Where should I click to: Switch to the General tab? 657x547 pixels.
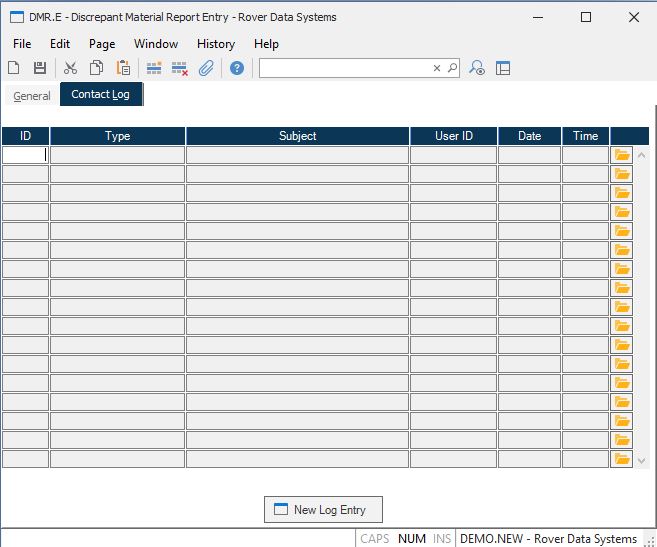coord(32,96)
